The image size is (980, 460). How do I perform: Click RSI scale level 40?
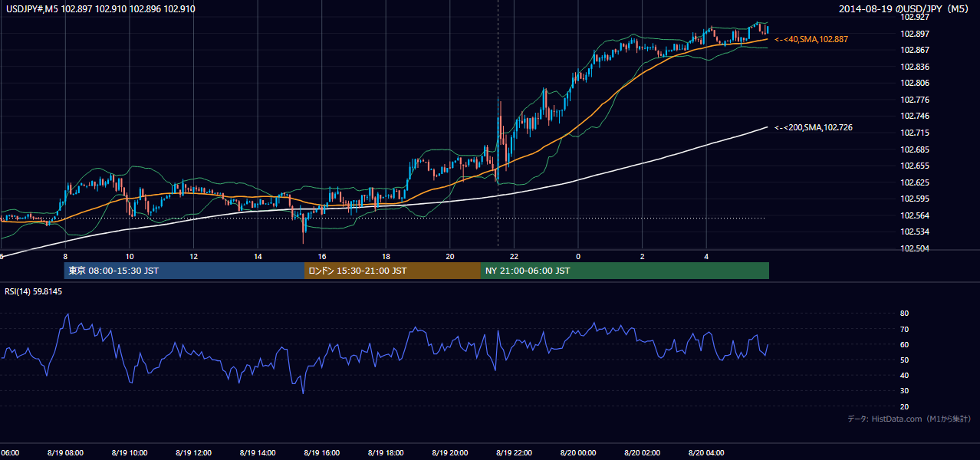(904, 376)
